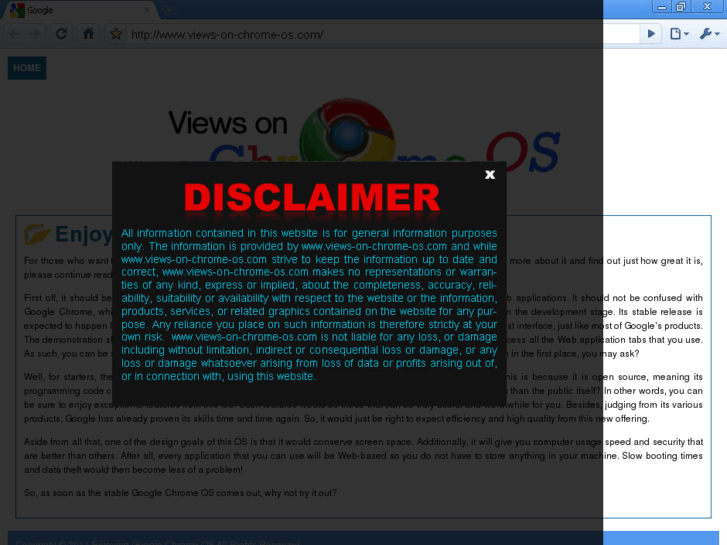Image resolution: width=727 pixels, height=545 pixels.
Task: Minimize the browser window
Action: (662, 7)
